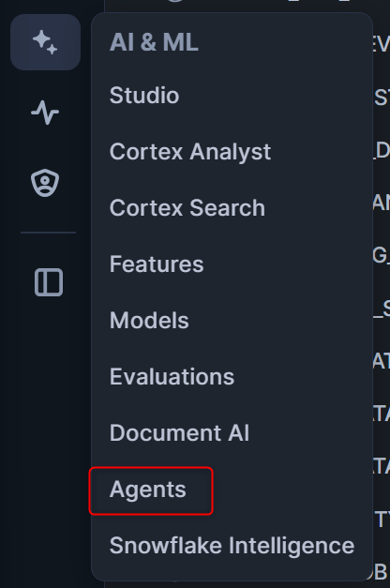Select Cortex Analyst menu entry
The image size is (390, 588).
[190, 152]
